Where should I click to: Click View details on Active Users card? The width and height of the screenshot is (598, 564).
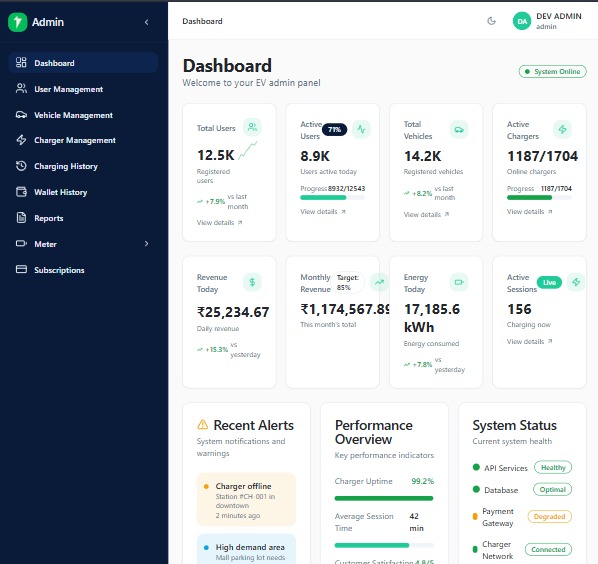pyautogui.click(x=323, y=212)
